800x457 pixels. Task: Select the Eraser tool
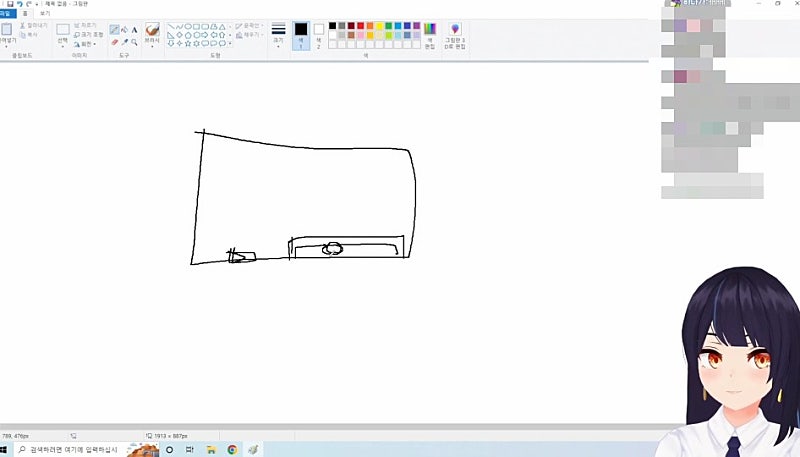pyautogui.click(x=113, y=42)
